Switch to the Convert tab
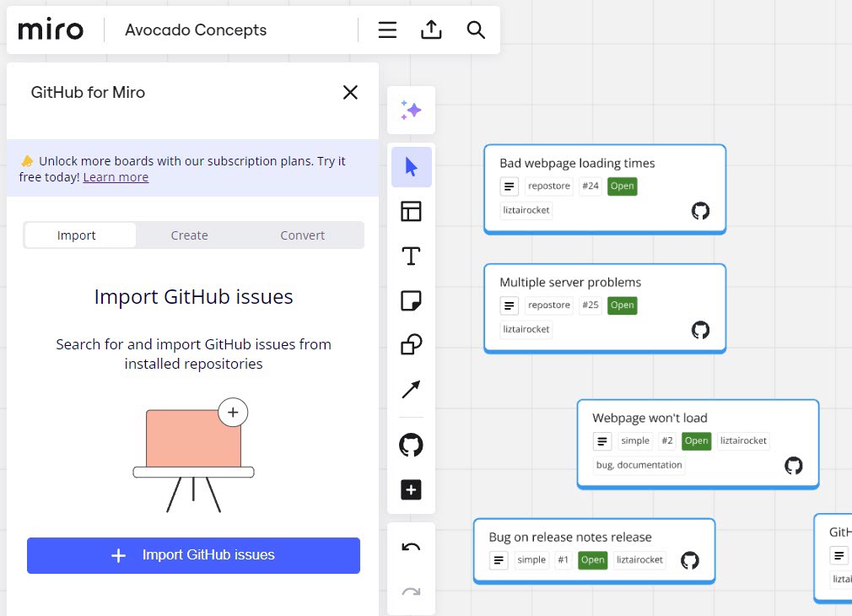The height and width of the screenshot is (616, 852). (x=302, y=235)
